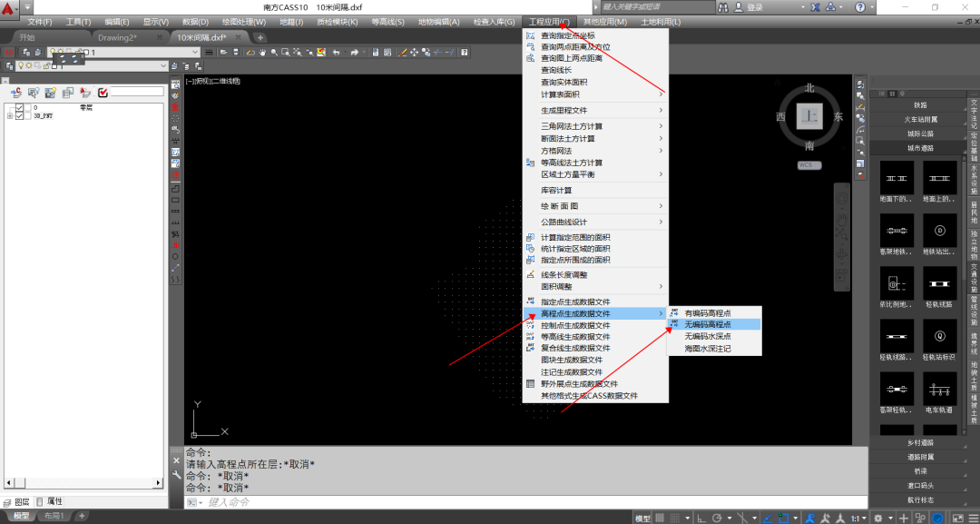Click the binoculars search icon in the title bar

tap(723, 7)
